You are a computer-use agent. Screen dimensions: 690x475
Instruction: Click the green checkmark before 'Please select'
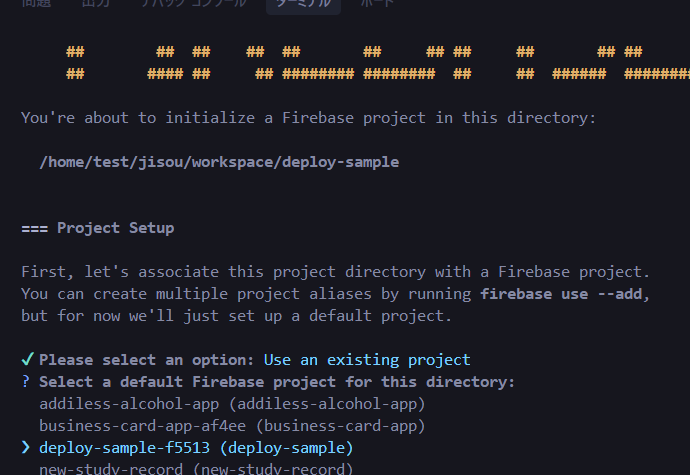click(x=27, y=359)
